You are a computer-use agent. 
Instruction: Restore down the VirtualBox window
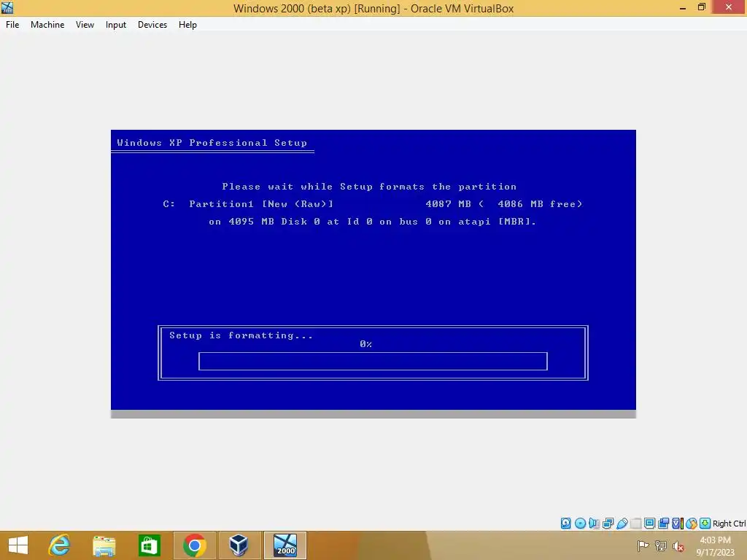701,7
